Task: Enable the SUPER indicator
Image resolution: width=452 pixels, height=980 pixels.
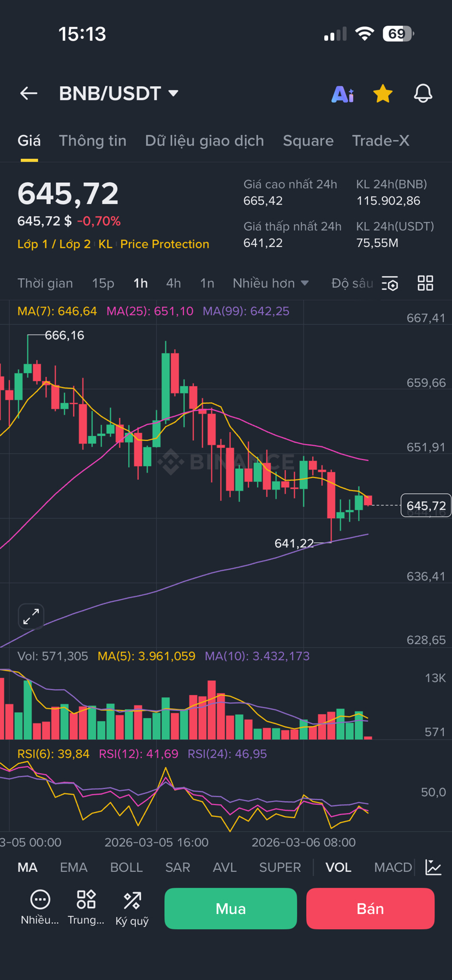Action: (x=280, y=868)
